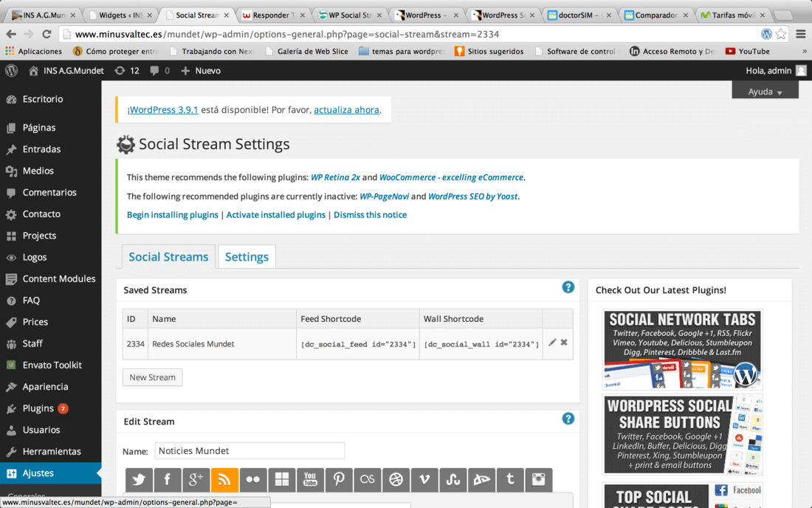The width and height of the screenshot is (812, 508).
Task: Select the YouTube network icon in stream editor
Action: 310,479
